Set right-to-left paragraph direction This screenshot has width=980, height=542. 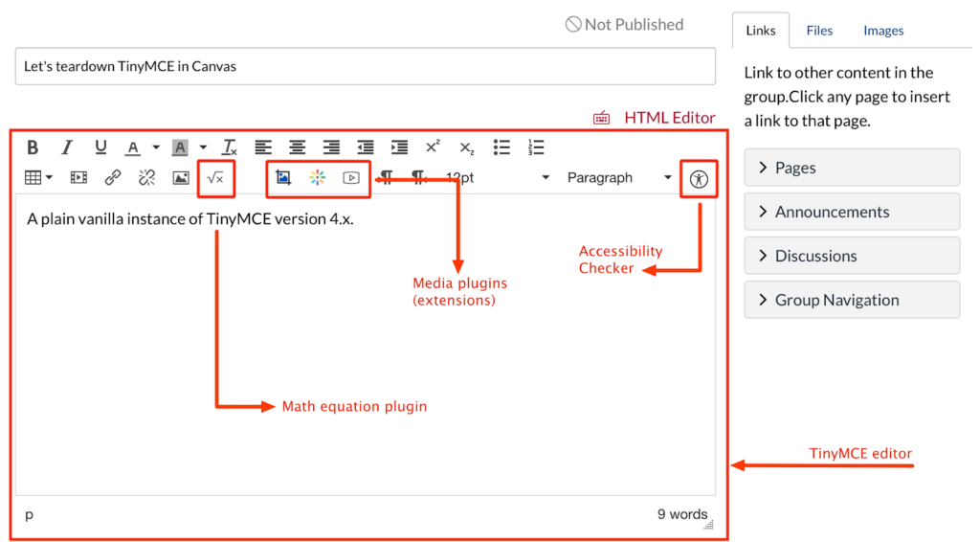coord(419,178)
